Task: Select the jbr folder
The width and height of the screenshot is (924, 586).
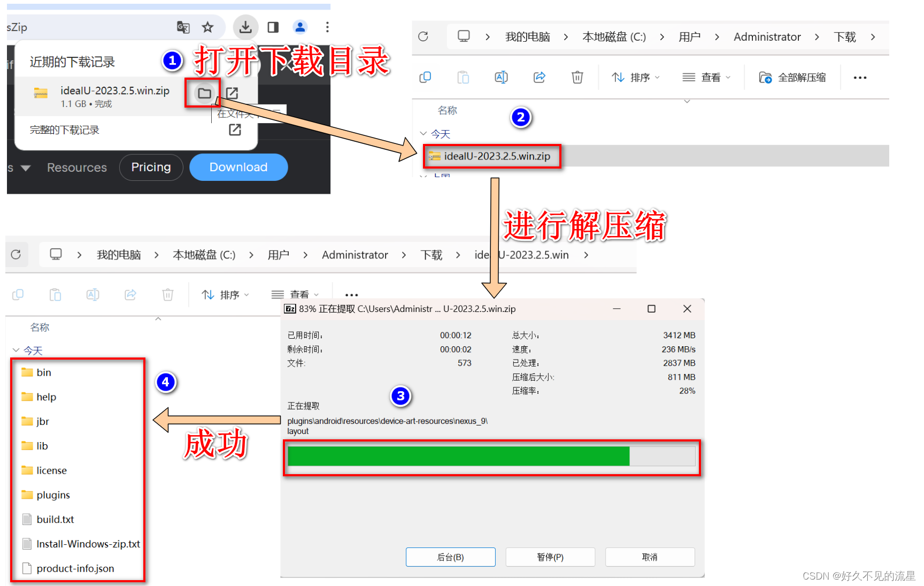Action: click(35, 422)
